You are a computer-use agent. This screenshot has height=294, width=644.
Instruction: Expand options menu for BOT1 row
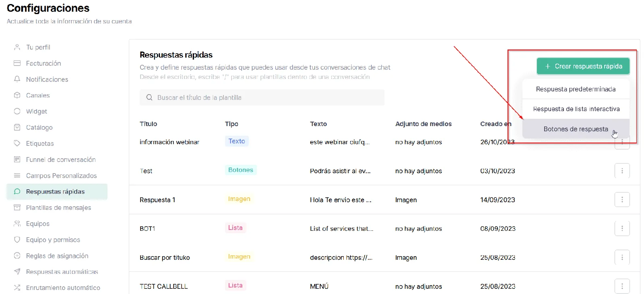(x=622, y=228)
